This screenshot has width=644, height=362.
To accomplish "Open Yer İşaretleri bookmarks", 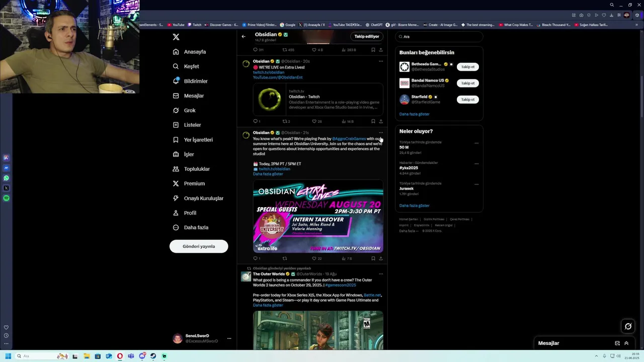I will (193, 140).
